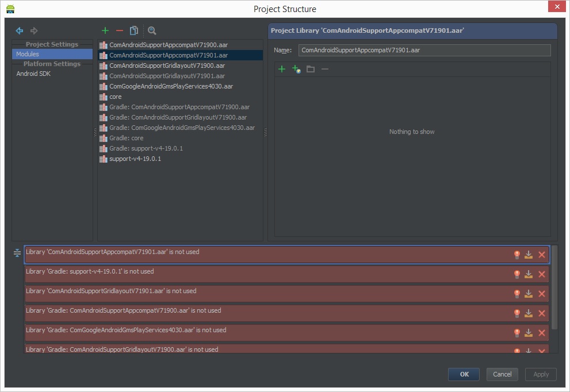
Task: Dismiss the GridlayoutV71901.aar not used warning
Action: click(542, 294)
